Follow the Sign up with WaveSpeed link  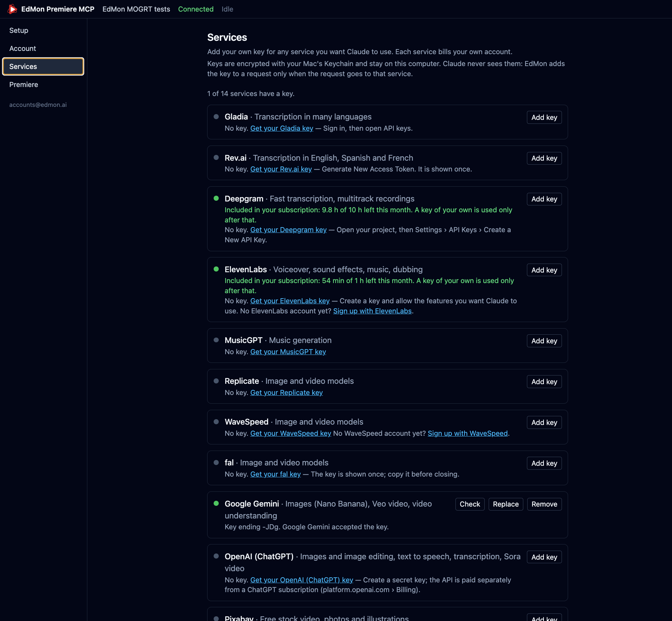click(x=468, y=433)
